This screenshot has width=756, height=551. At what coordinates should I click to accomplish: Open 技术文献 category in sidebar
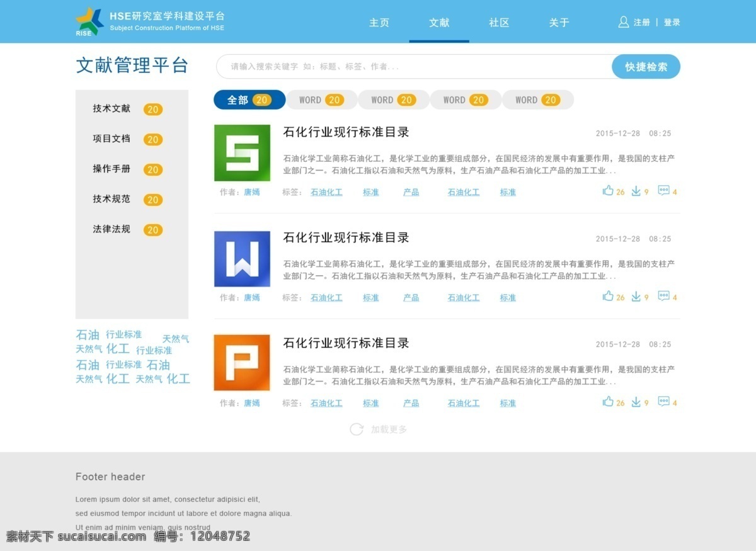pyautogui.click(x=112, y=108)
